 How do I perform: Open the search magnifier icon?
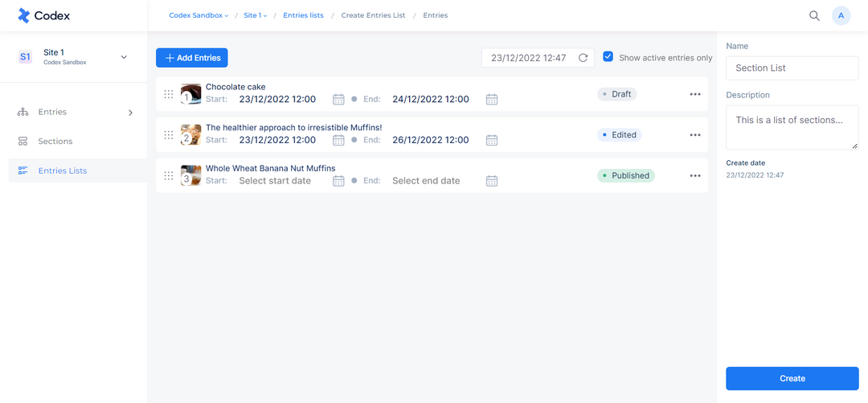(814, 15)
